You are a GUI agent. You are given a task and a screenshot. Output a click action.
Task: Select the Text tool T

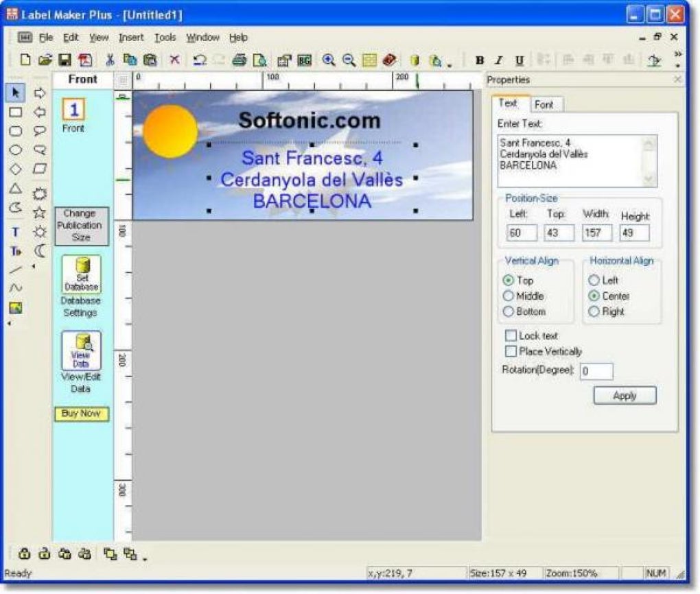point(16,232)
